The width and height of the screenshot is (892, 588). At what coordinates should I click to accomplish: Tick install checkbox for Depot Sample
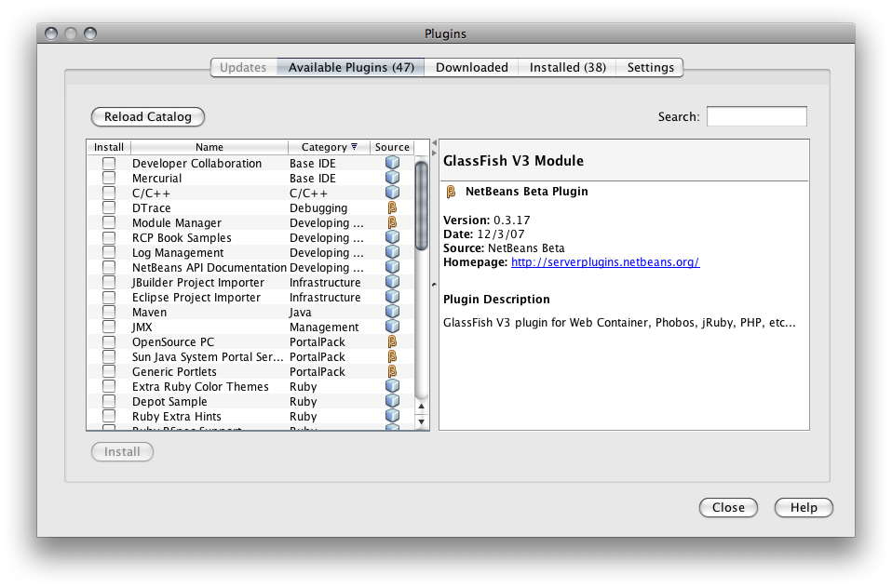click(109, 401)
